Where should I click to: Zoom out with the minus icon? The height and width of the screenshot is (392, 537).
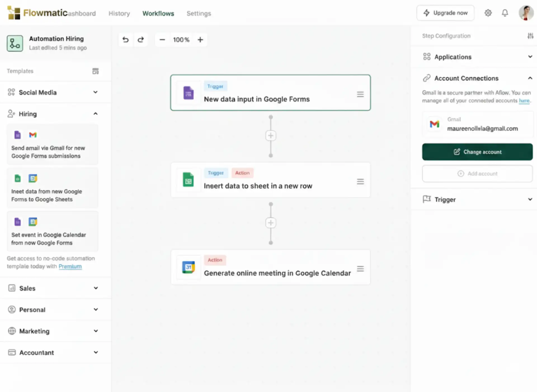[162, 40]
